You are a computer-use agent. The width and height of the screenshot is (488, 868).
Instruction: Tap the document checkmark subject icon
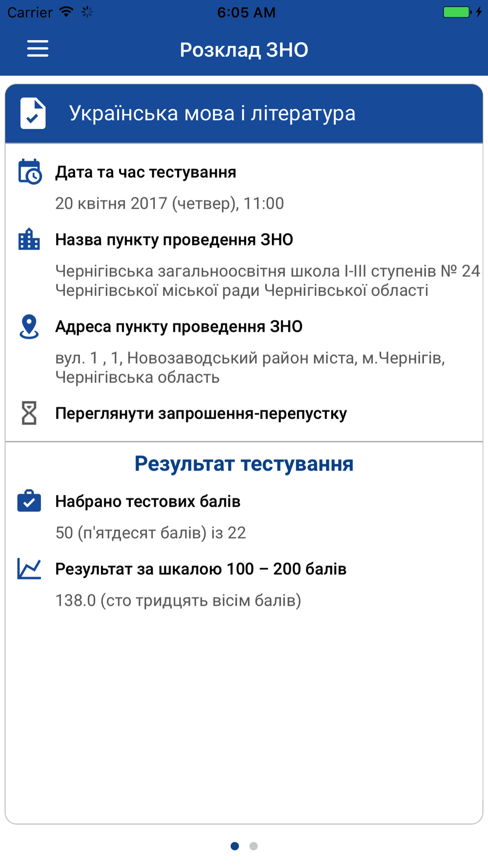33,113
